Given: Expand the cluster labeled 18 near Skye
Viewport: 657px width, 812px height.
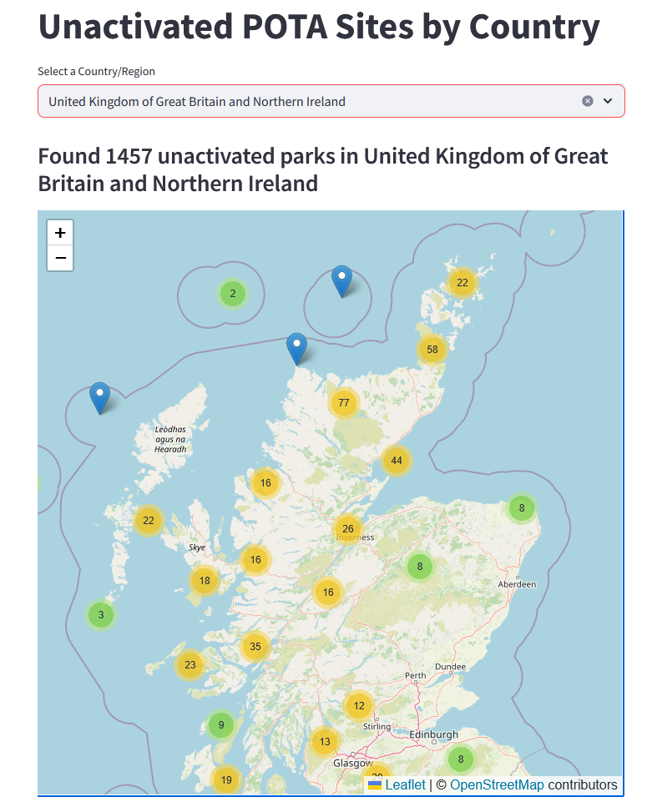Looking at the screenshot, I should (205, 580).
